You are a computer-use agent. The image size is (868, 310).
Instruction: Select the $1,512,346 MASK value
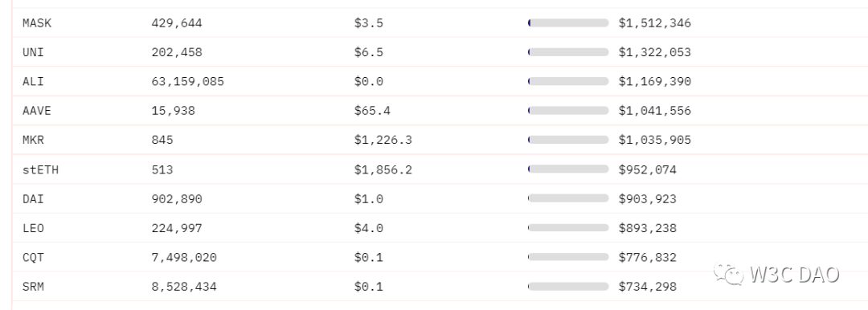point(655,23)
